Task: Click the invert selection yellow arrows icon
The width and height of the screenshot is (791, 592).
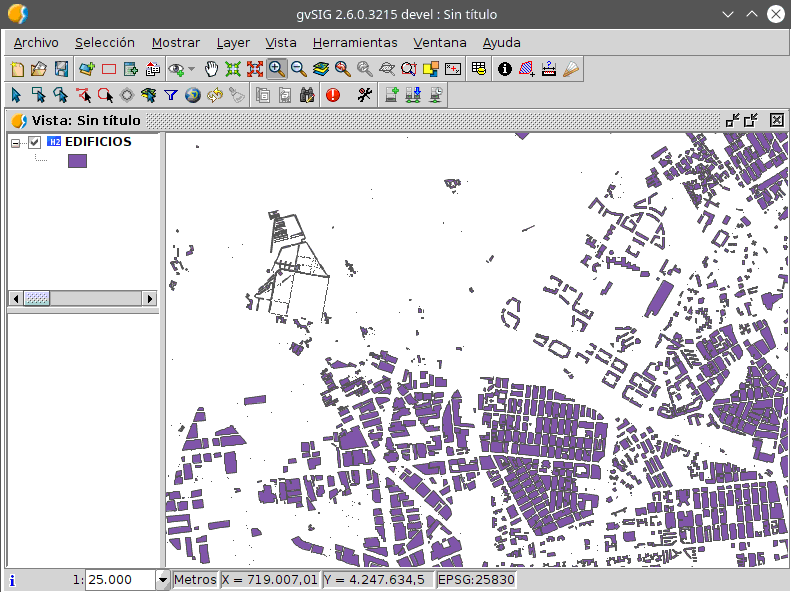Action: point(215,95)
